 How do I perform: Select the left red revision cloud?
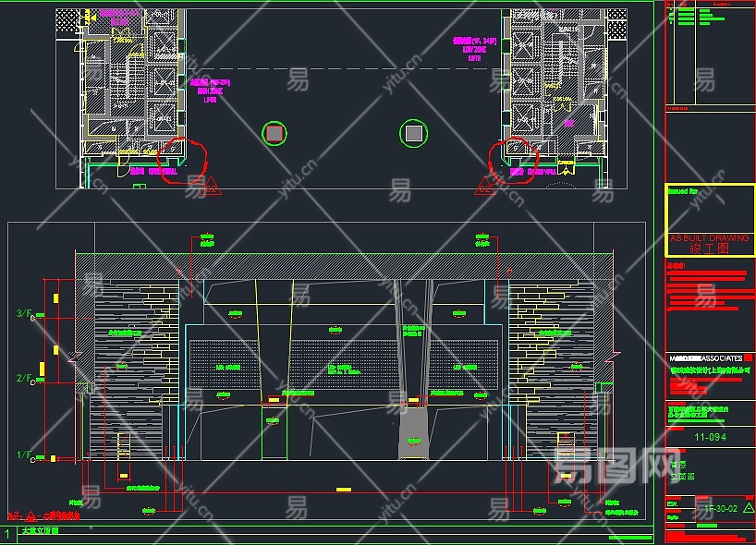[x=184, y=161]
